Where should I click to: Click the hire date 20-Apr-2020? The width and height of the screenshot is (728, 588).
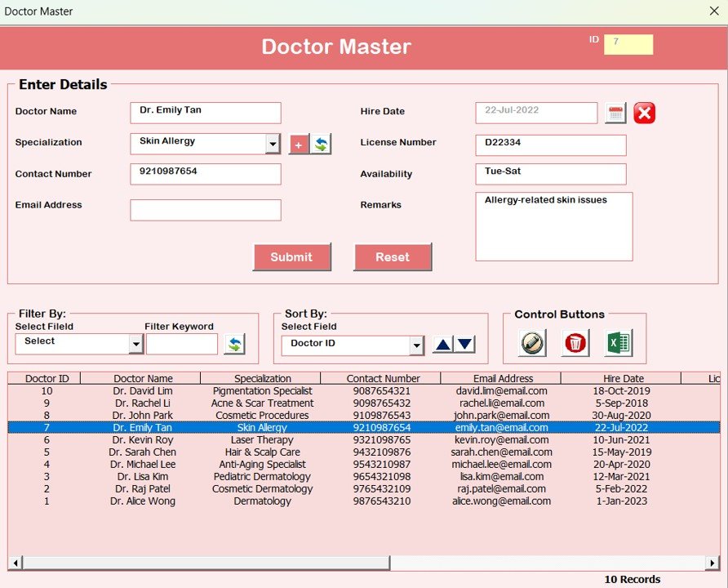pyautogui.click(x=621, y=464)
